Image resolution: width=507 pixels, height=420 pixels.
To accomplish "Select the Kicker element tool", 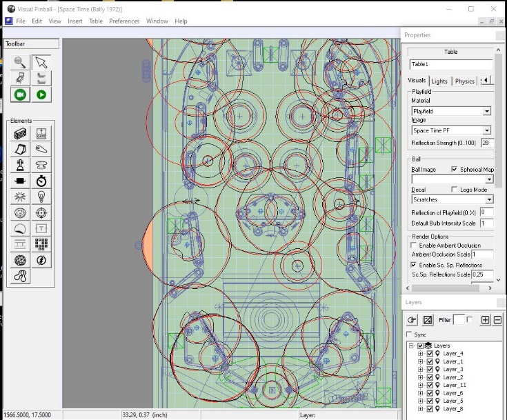I will tap(20, 212).
